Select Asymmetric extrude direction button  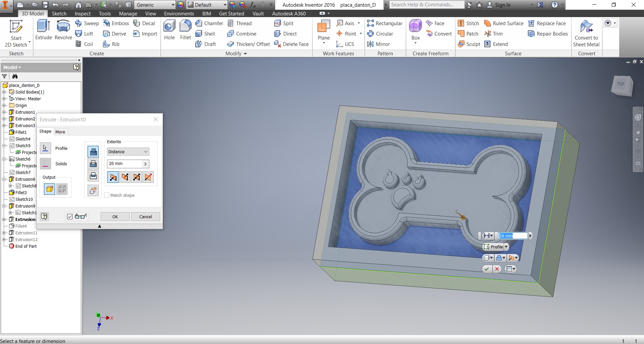pos(148,177)
